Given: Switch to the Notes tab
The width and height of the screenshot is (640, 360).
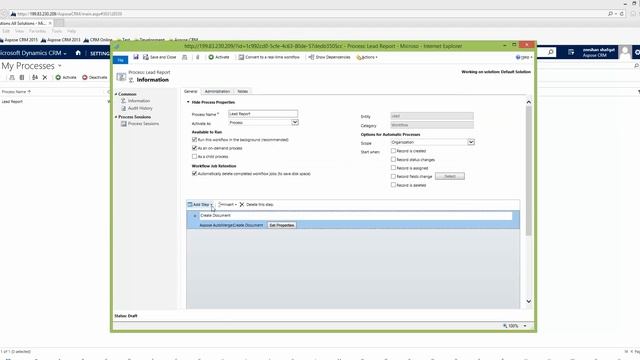Looking at the screenshot, I should (x=242, y=91).
